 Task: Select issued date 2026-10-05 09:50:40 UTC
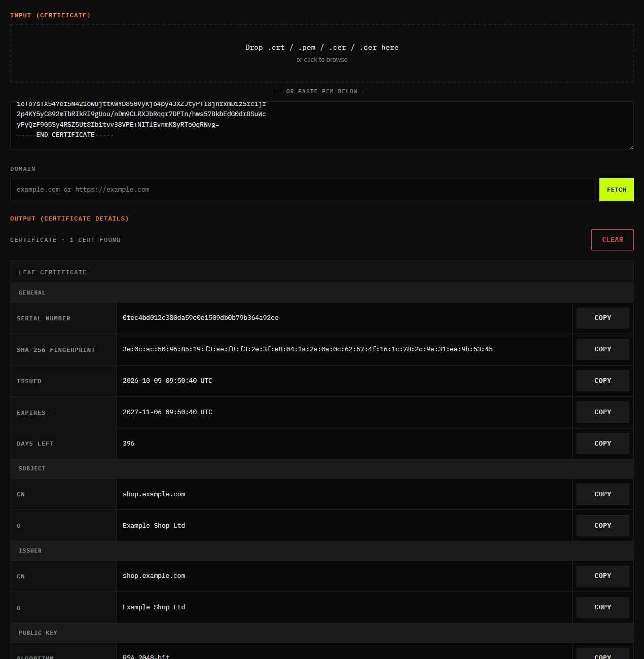tap(167, 381)
